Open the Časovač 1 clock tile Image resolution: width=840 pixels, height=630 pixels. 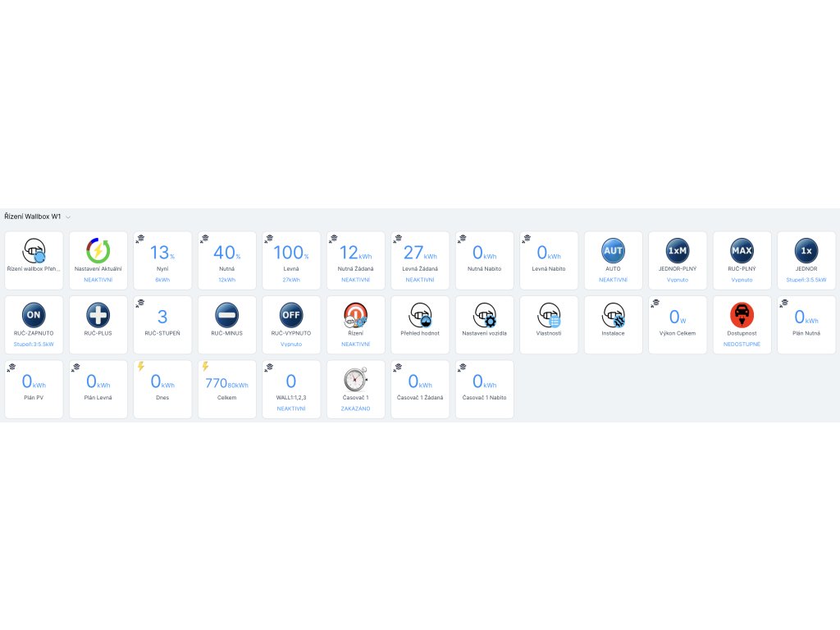[356, 389]
